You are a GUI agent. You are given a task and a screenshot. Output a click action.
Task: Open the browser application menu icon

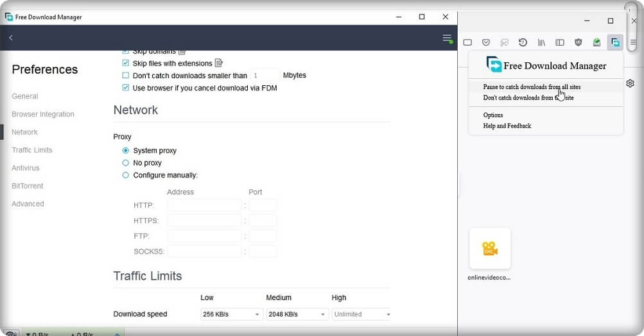[633, 42]
